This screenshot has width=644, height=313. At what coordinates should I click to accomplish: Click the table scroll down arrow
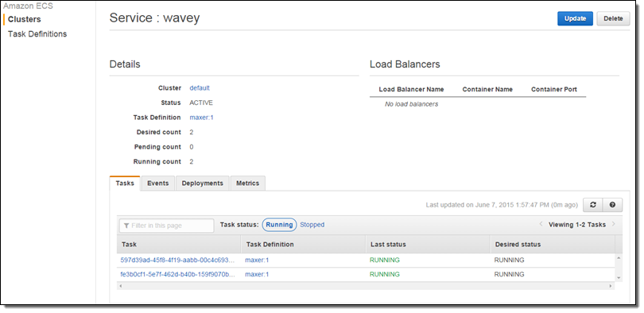tap(619, 278)
